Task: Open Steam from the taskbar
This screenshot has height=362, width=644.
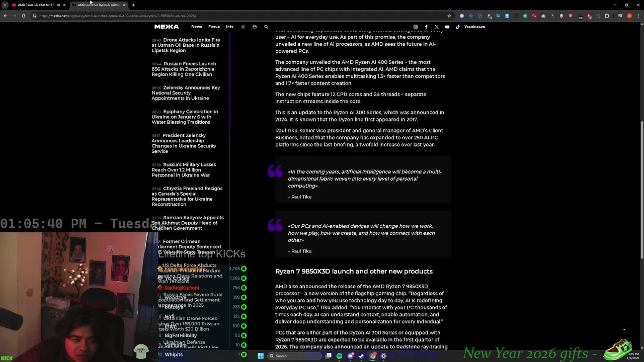Action: point(361,356)
